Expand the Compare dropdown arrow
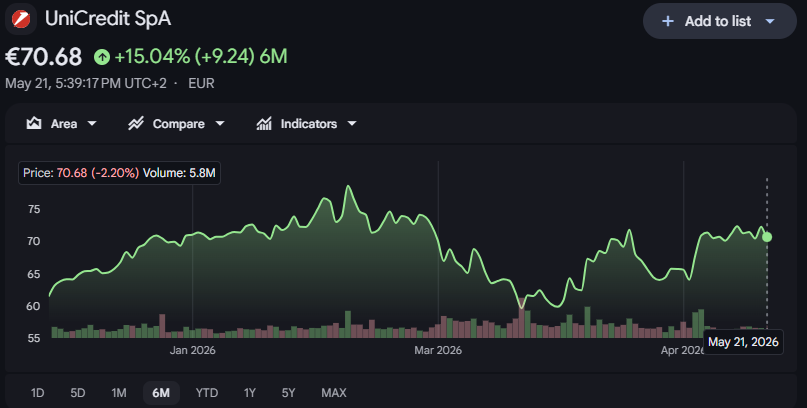Image resolution: width=807 pixels, height=408 pixels. click(220, 123)
